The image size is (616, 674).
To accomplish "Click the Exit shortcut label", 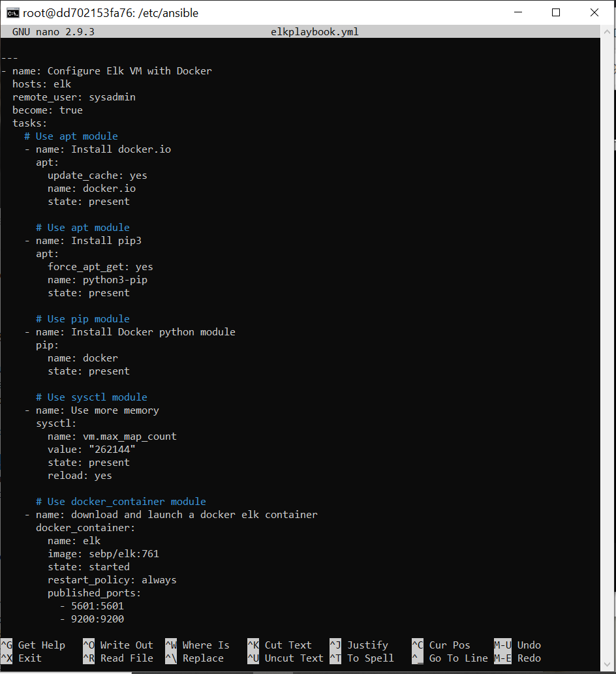I will click(x=29, y=658).
